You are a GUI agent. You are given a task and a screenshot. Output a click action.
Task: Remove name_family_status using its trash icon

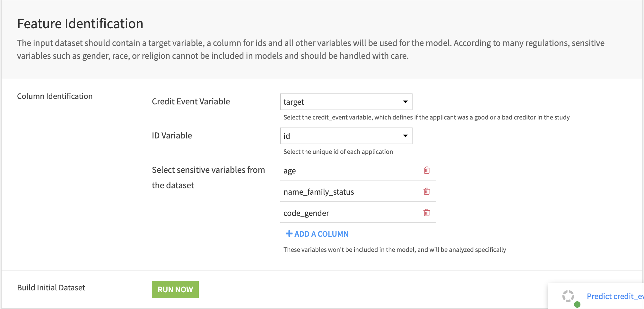[x=427, y=191]
